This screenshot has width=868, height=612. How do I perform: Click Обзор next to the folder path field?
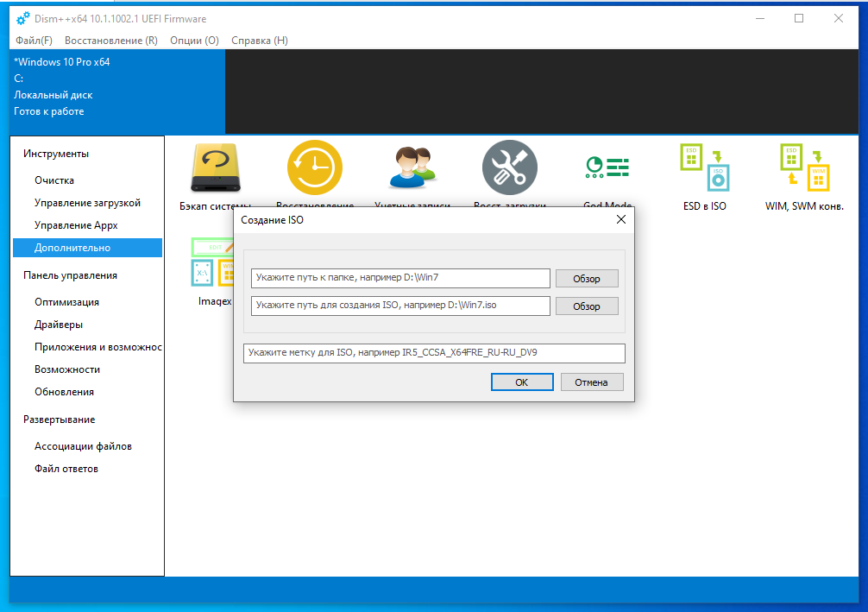pyautogui.click(x=587, y=279)
